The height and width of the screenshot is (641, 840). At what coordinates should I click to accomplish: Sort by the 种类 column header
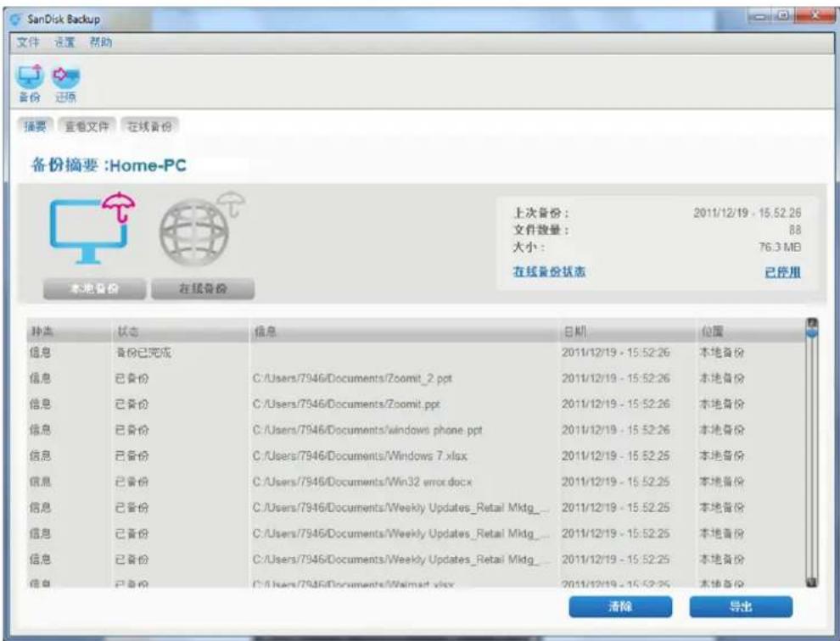69,332
